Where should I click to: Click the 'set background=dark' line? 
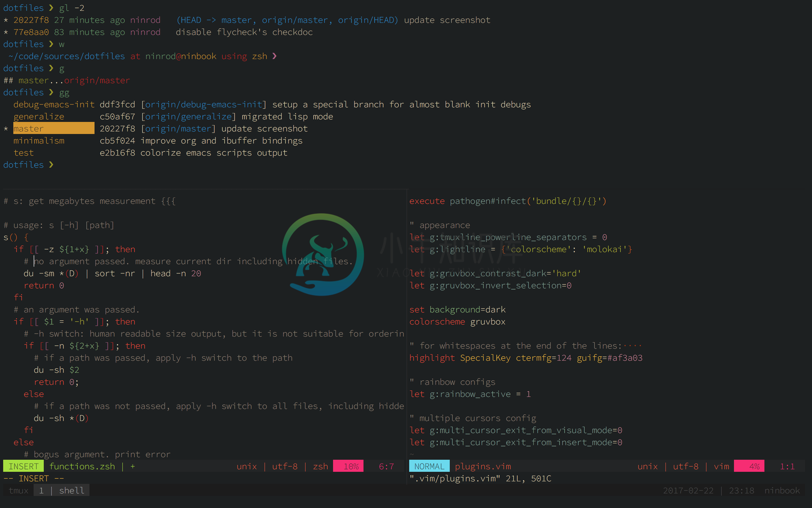(457, 310)
